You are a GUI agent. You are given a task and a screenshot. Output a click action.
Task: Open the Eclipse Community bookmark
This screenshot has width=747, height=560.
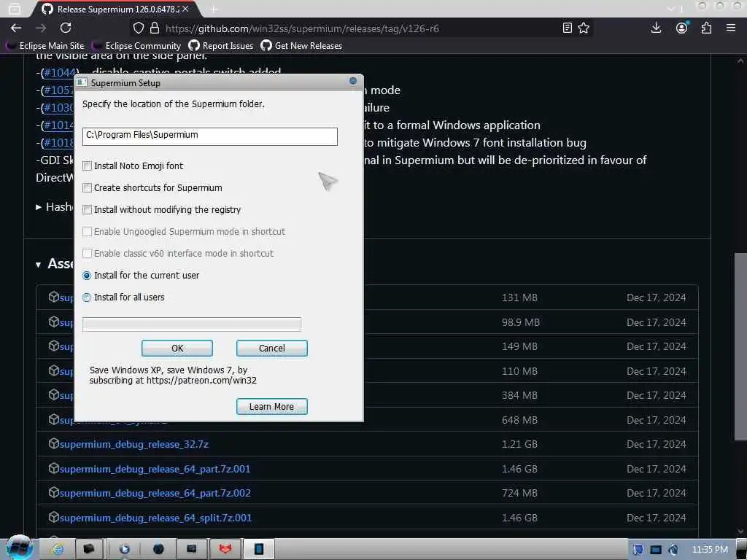coord(136,46)
